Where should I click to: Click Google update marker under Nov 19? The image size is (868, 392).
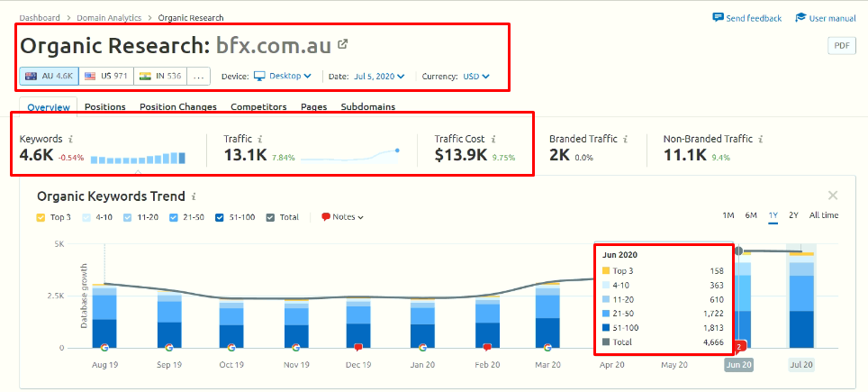pyautogui.click(x=295, y=348)
